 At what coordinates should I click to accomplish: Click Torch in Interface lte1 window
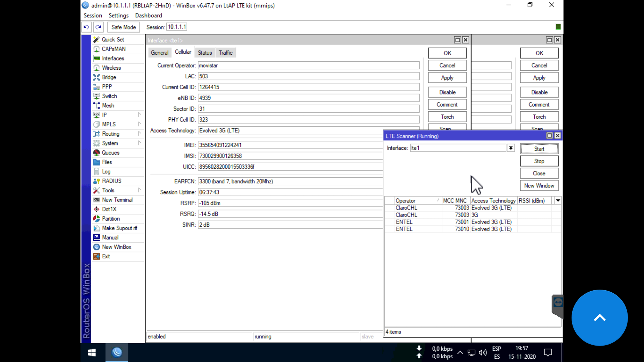pyautogui.click(x=447, y=117)
